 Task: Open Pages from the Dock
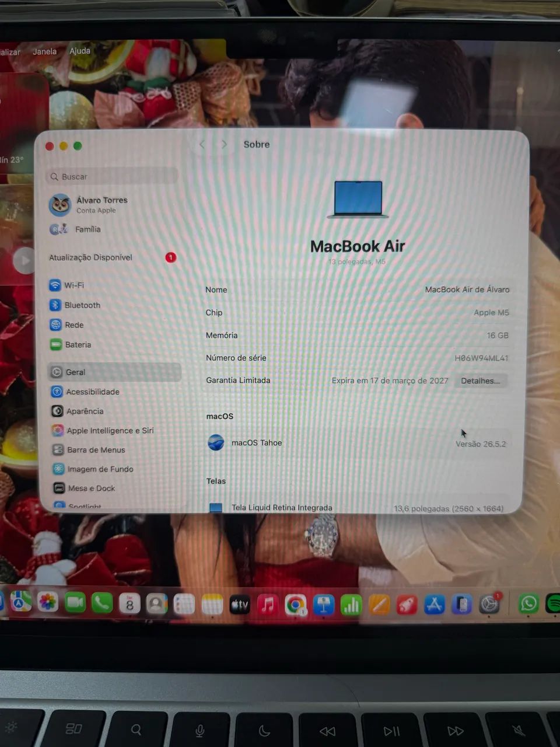[x=379, y=605]
